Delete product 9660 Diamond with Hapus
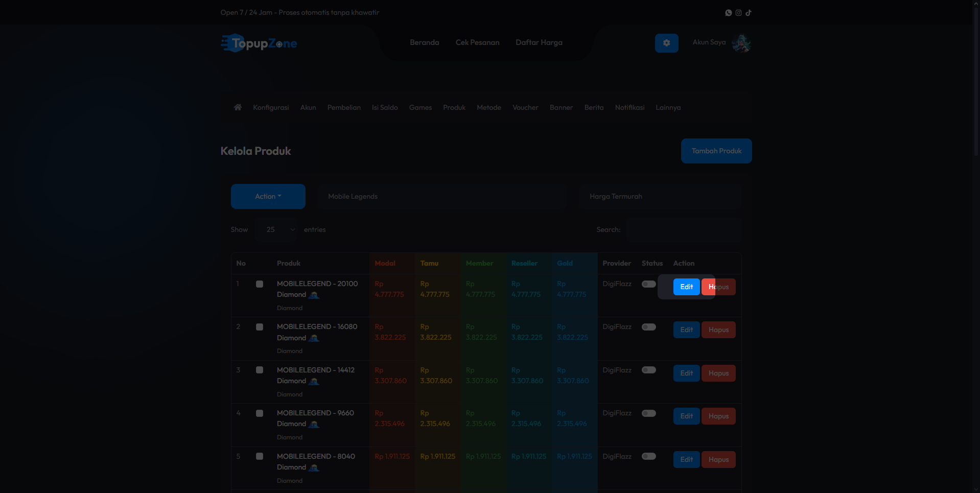 pos(718,416)
